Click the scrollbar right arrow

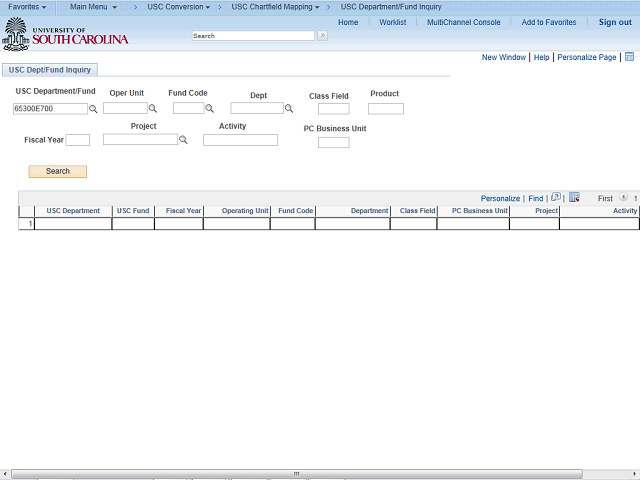pyautogui.click(x=634, y=474)
